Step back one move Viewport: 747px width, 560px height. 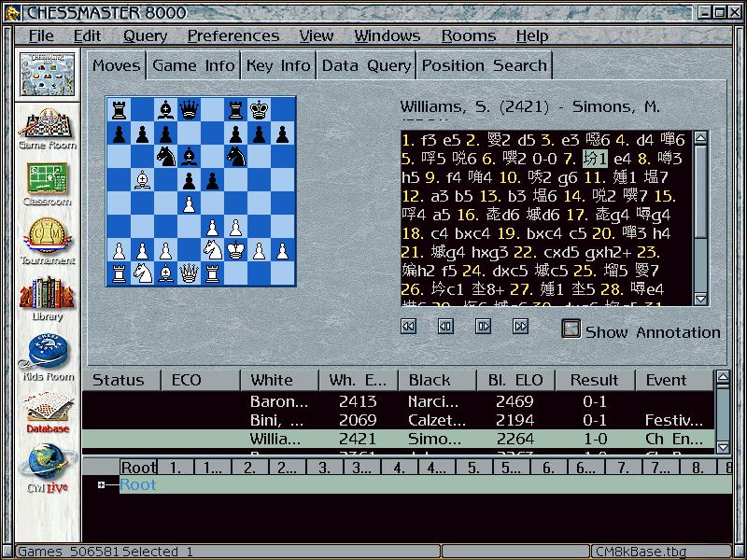445,326
